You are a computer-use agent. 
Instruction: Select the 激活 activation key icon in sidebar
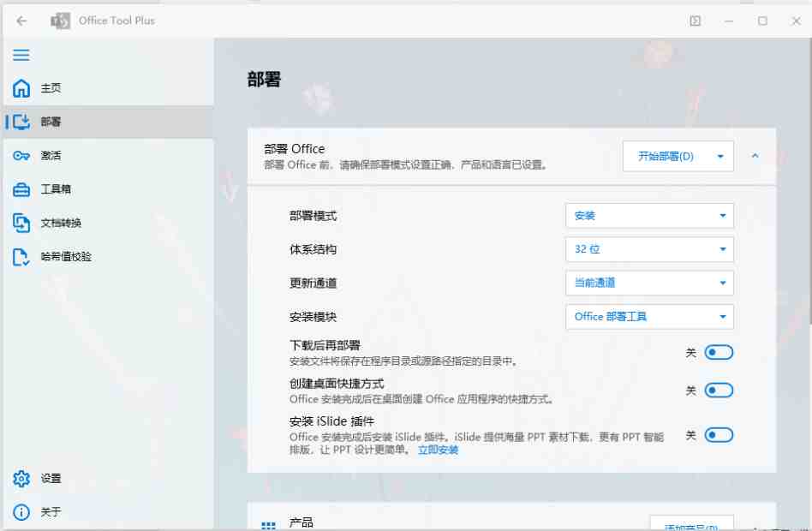[x=21, y=155]
